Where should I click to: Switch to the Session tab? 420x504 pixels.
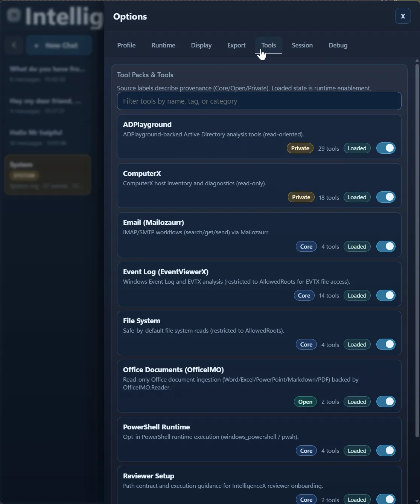coord(302,45)
